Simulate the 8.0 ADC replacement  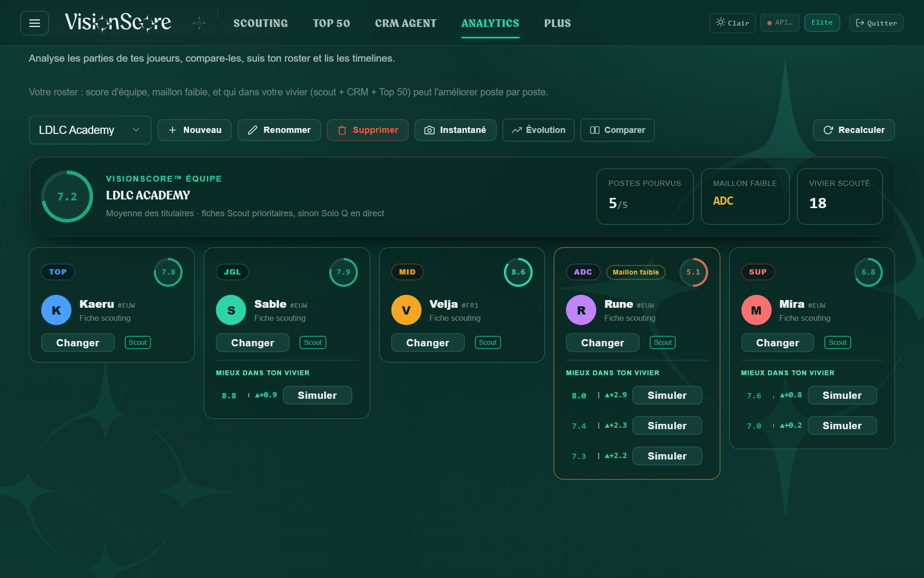(667, 395)
